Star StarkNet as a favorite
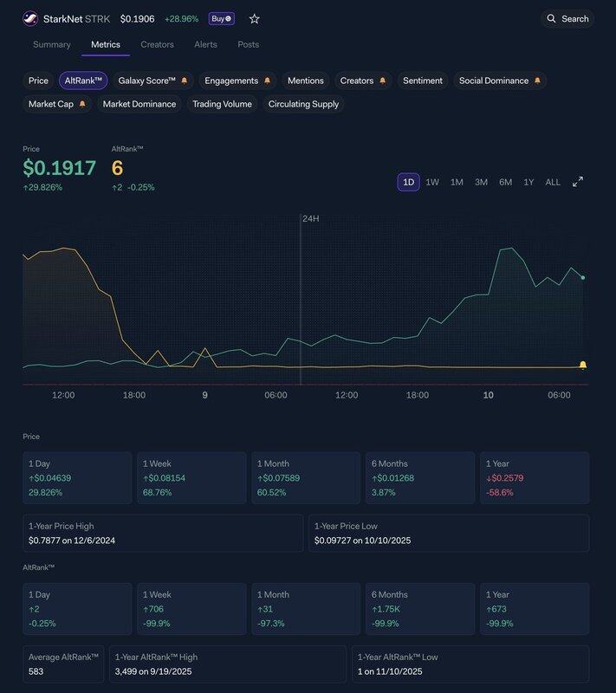 point(254,19)
